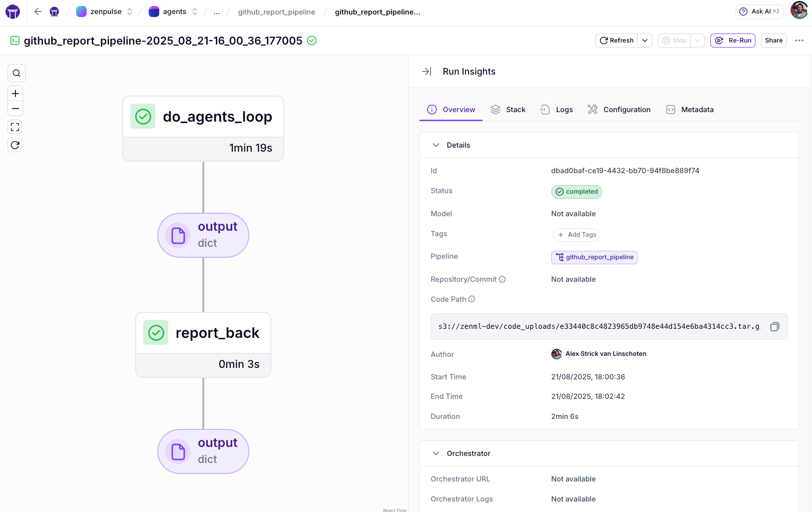This screenshot has height=512, width=812.
Task: Open the Configuration tab
Action: click(x=619, y=110)
